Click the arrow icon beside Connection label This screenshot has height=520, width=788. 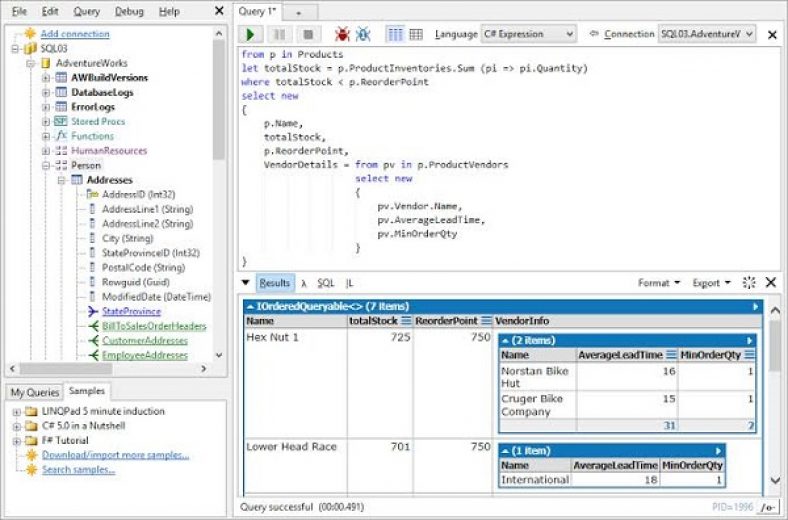point(593,34)
